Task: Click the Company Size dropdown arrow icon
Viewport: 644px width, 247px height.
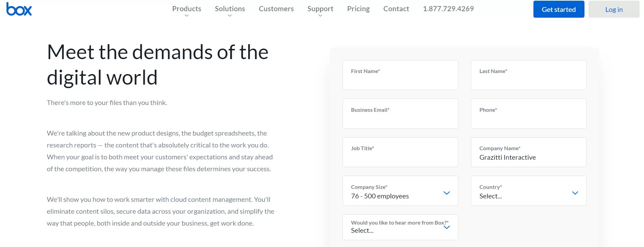Action: pyautogui.click(x=447, y=193)
